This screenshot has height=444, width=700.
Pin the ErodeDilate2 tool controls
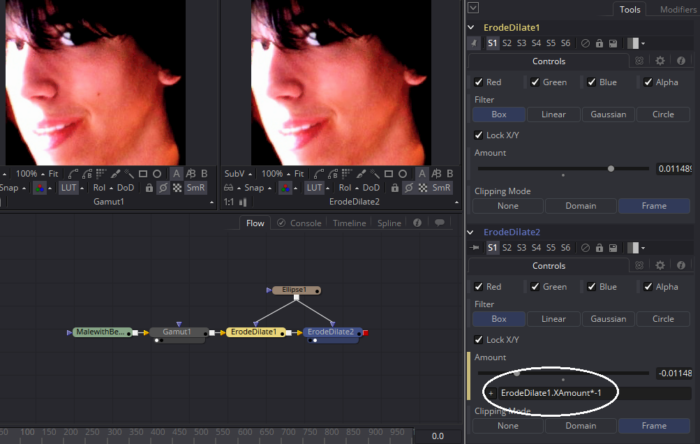tap(474, 248)
